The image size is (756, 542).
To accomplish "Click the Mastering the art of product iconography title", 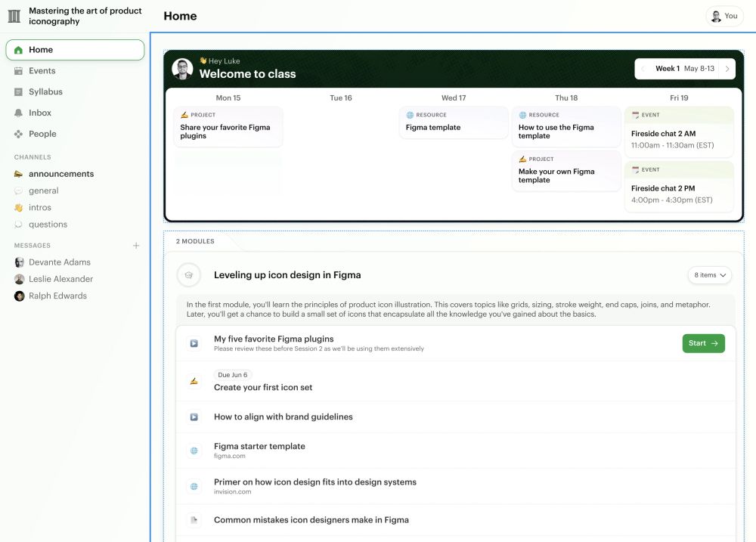I will (x=85, y=16).
